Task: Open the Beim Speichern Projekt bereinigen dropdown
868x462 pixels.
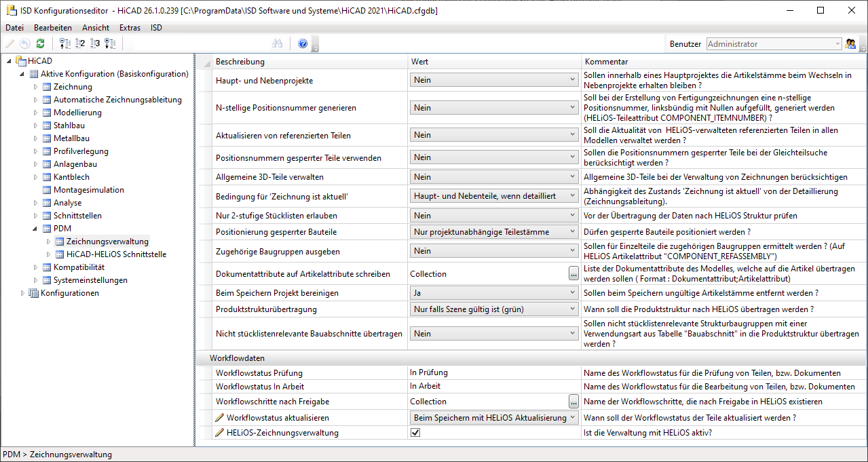Action: point(494,293)
